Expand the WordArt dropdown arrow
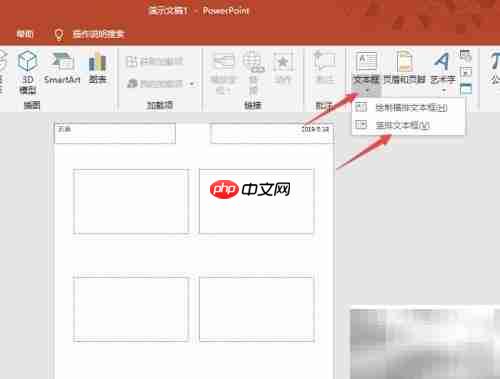The width and height of the screenshot is (500, 379). [x=444, y=90]
